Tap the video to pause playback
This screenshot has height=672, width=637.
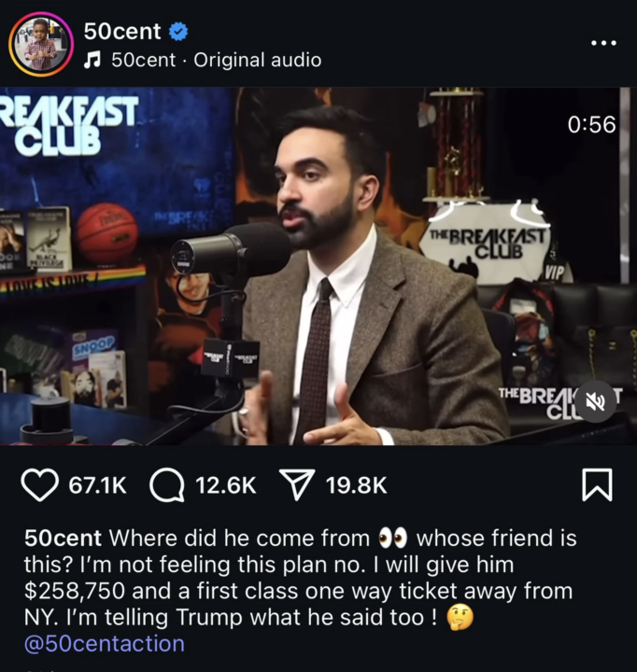coord(318,266)
